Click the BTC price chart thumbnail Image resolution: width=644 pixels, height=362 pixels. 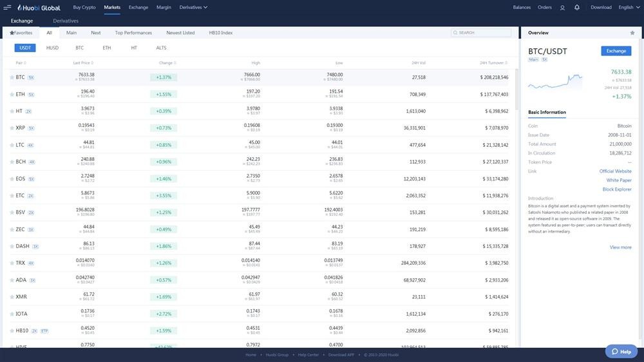coord(555,82)
